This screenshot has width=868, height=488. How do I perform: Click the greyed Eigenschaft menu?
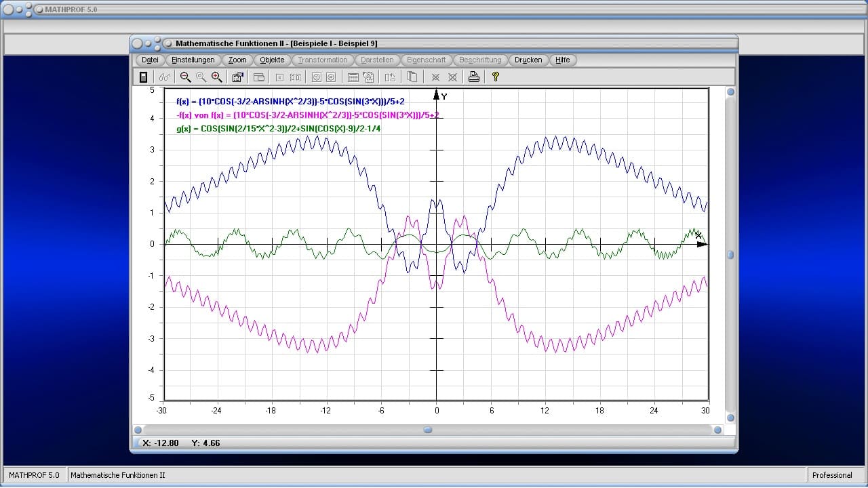427,60
